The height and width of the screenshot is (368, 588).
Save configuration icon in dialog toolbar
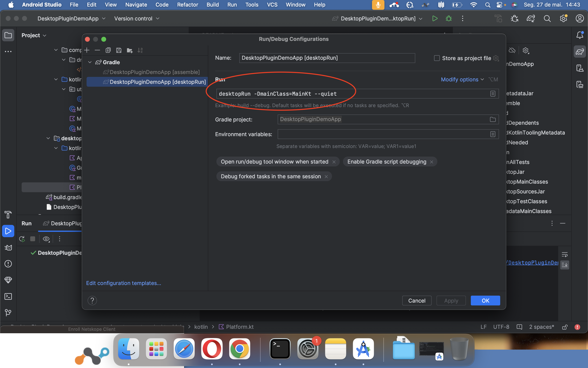119,50
